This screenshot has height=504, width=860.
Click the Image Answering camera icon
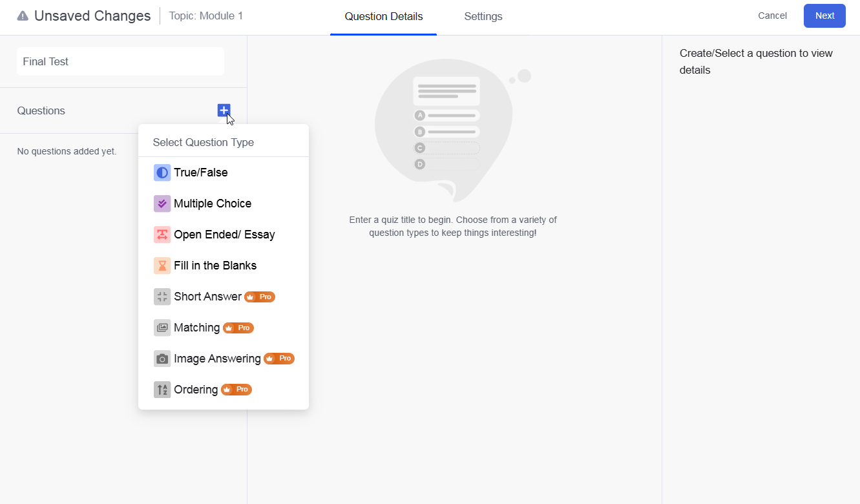point(162,359)
